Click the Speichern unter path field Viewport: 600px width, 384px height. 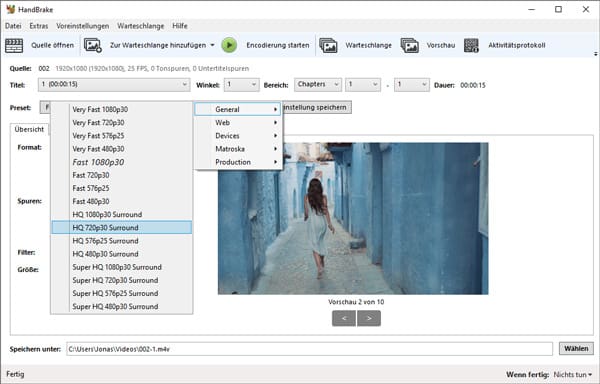[x=309, y=349]
